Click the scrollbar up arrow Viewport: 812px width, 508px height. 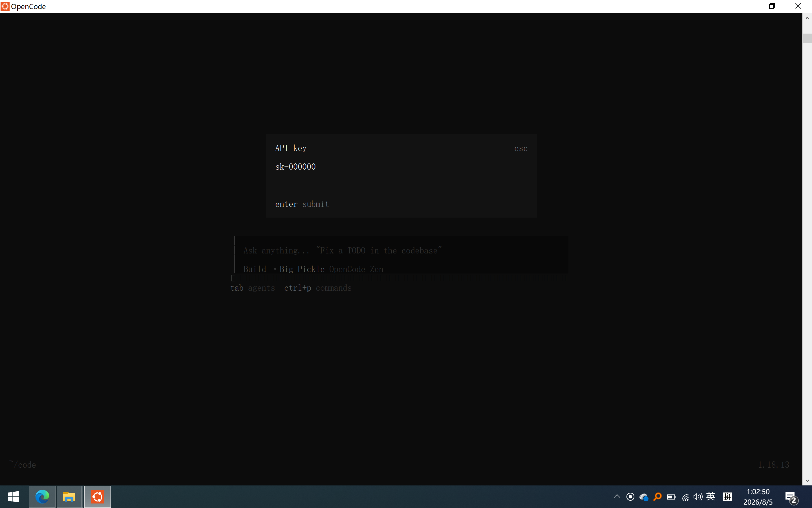(807, 18)
